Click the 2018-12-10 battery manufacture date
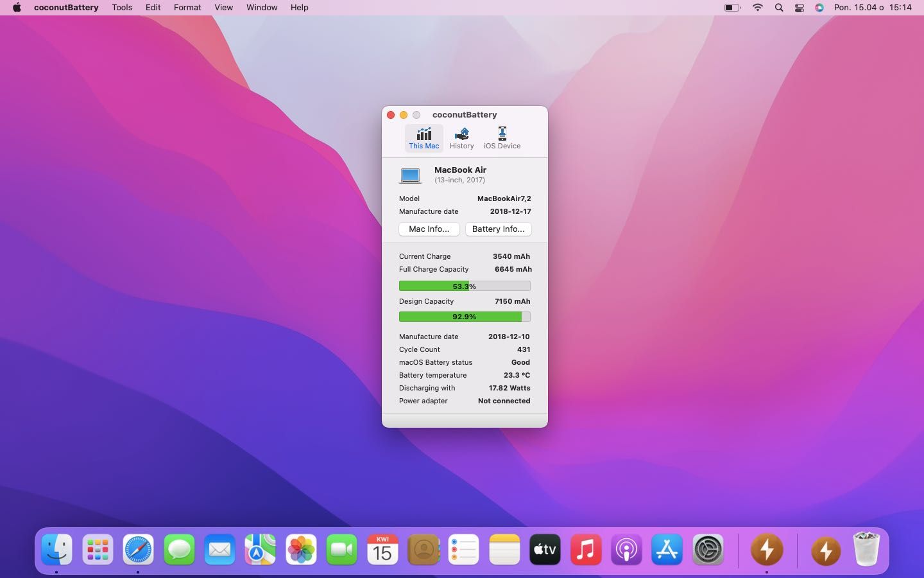Screen dimensions: 924x578 tap(509, 337)
